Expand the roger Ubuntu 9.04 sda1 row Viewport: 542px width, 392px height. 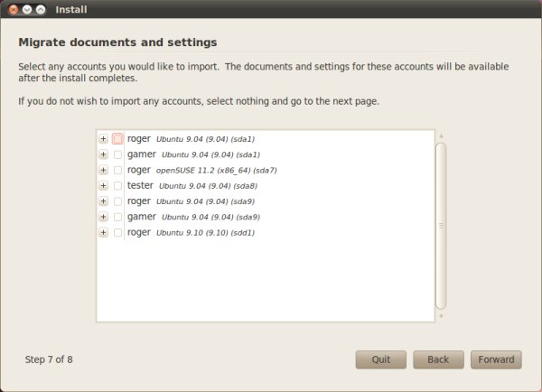[103, 139]
